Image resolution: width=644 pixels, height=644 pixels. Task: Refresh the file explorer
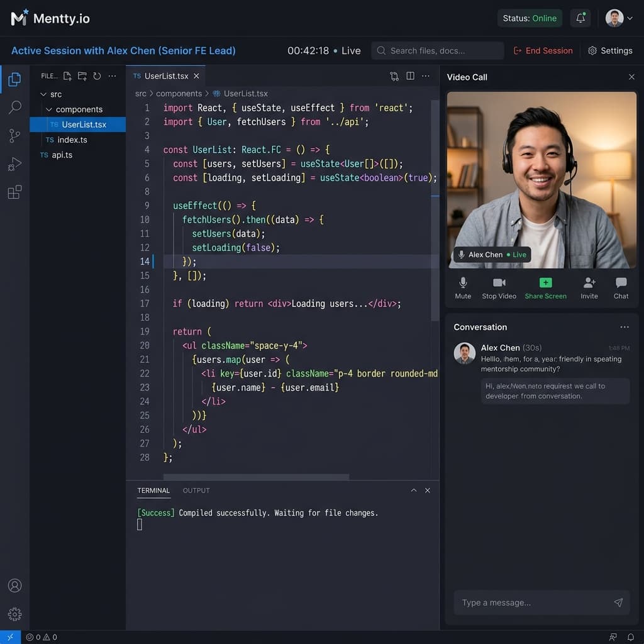pyautogui.click(x=97, y=76)
